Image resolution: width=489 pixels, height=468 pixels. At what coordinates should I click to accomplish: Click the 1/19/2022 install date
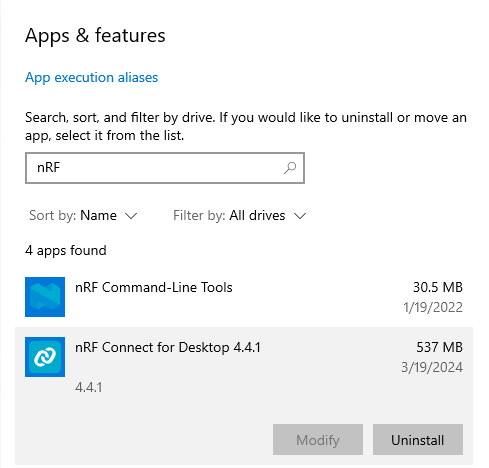click(433, 307)
